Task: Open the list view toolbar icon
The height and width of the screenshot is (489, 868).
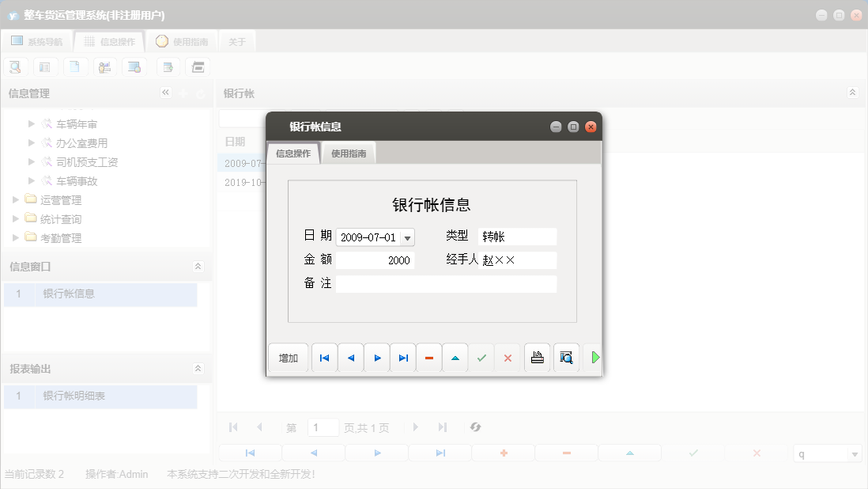Action: pos(45,66)
